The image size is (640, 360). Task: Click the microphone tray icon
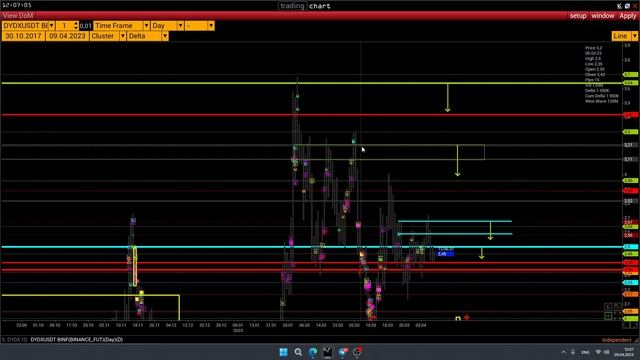pos(573,352)
